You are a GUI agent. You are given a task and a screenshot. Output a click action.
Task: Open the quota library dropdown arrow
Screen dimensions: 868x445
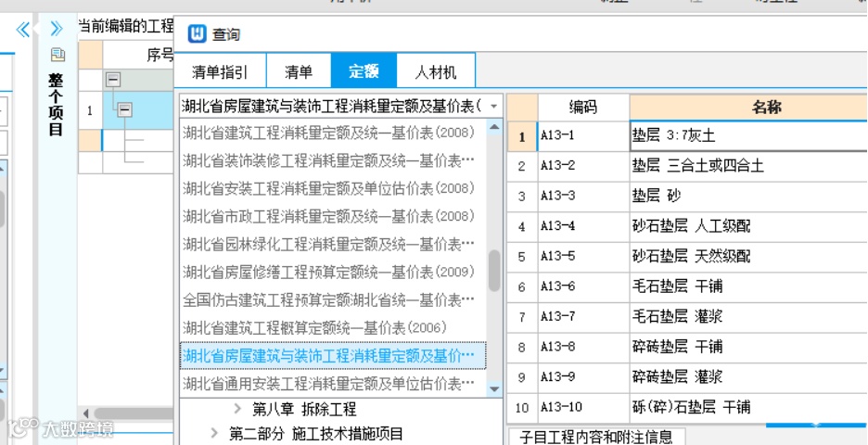click(493, 106)
